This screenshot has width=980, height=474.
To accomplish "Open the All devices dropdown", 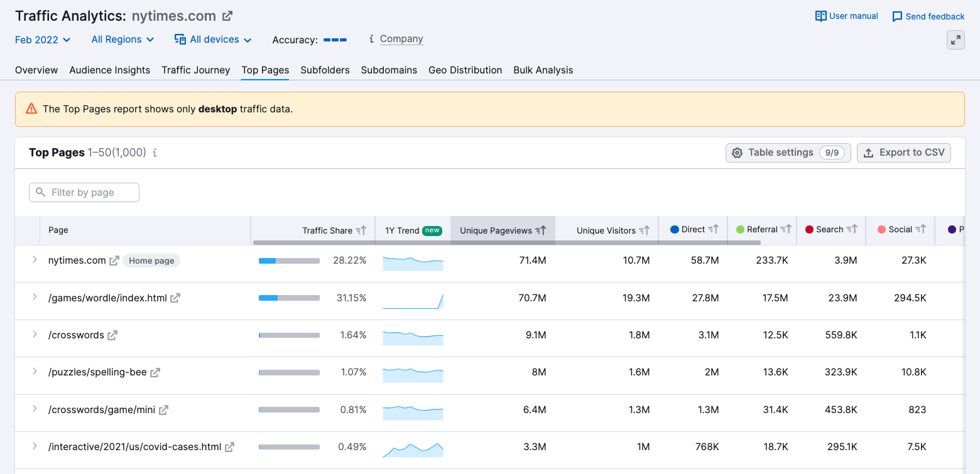I will [x=213, y=39].
